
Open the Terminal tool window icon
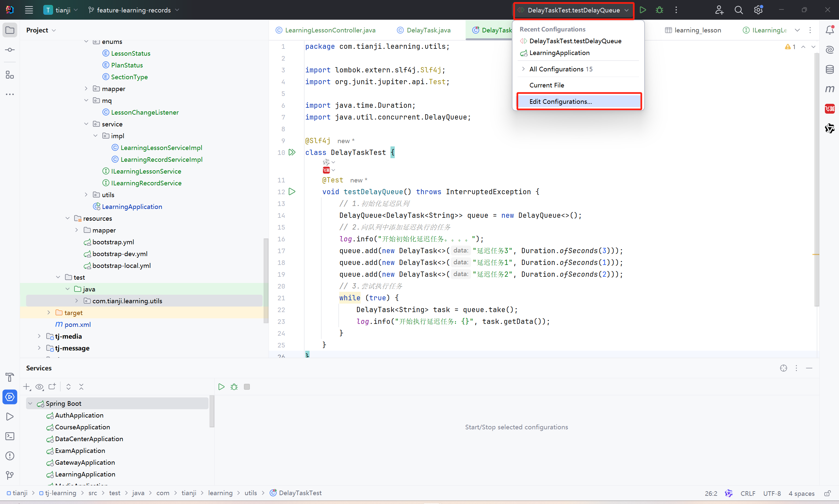10,436
